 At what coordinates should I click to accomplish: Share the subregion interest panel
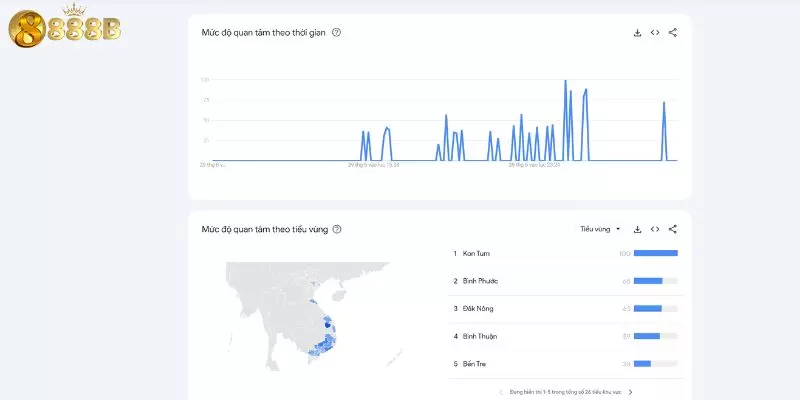673,229
